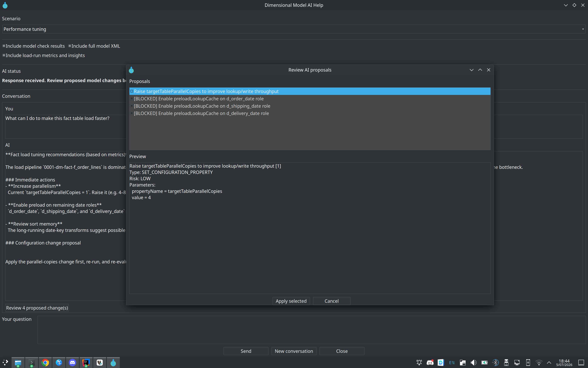Switch to IntelliJ IDEA in taskbar
588x368 pixels.
click(86, 363)
